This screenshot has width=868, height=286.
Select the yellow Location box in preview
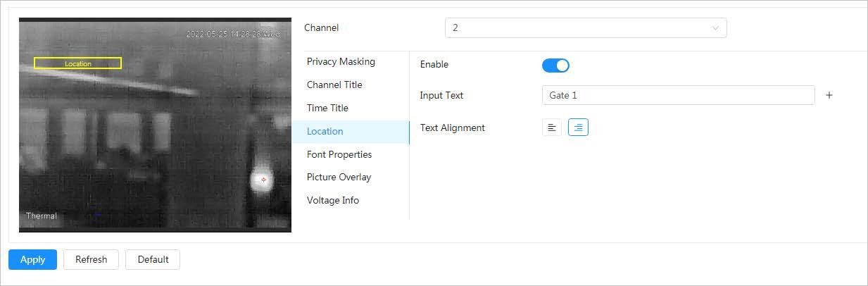point(78,63)
